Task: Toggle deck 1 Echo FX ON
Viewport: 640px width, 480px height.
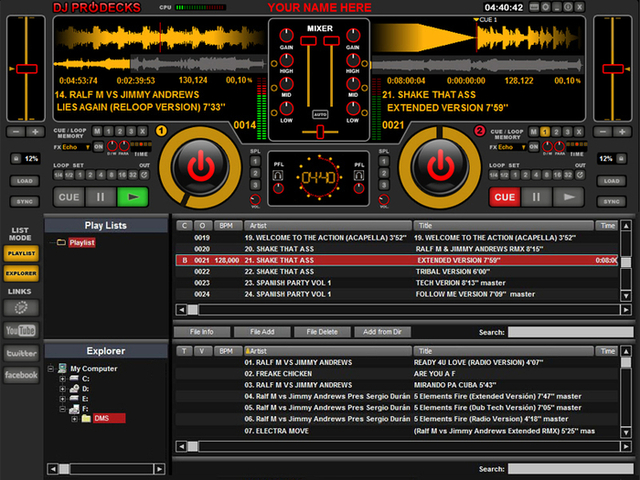Action: point(98,147)
